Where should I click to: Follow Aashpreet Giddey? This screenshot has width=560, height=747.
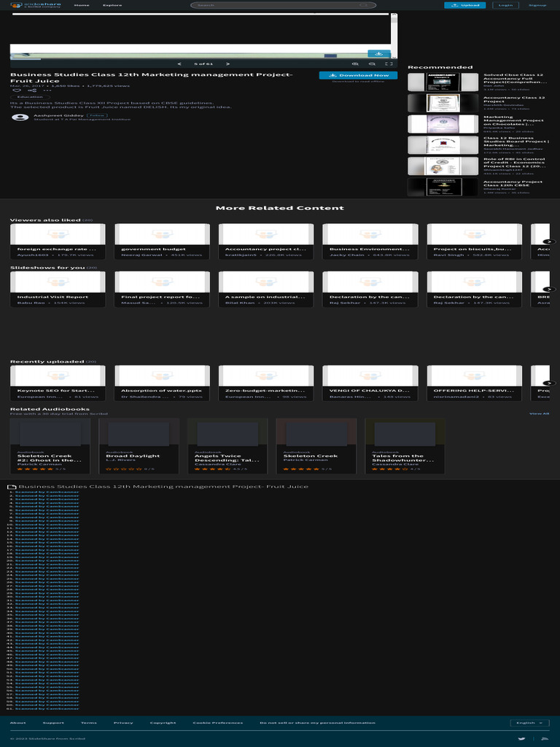(x=97, y=115)
